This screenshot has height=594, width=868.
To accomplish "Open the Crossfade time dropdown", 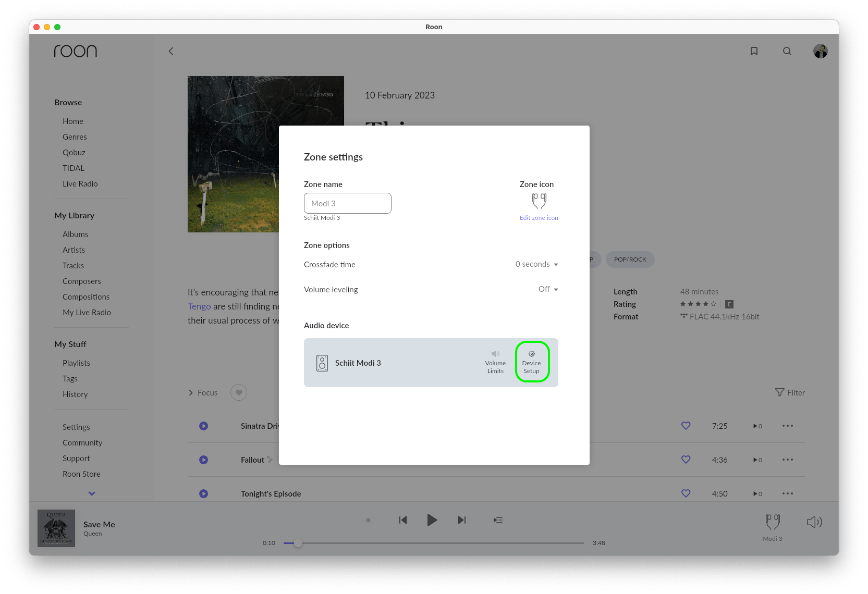I will coord(536,264).
